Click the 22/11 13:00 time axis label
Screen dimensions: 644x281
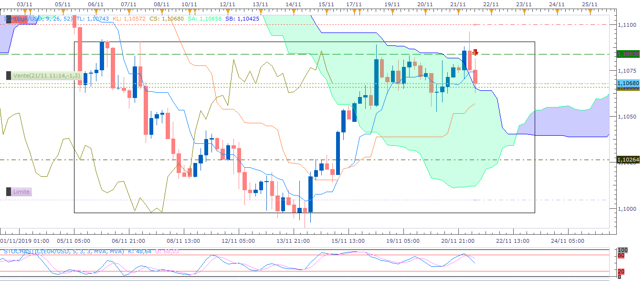pos(512,241)
